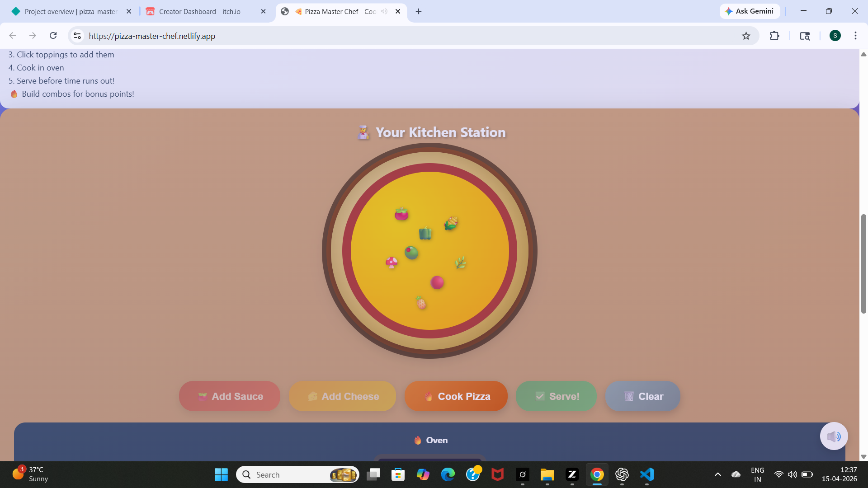Click the page vertical scrollbar thumb
Image resolution: width=868 pixels, height=488 pixels.
tap(863, 263)
